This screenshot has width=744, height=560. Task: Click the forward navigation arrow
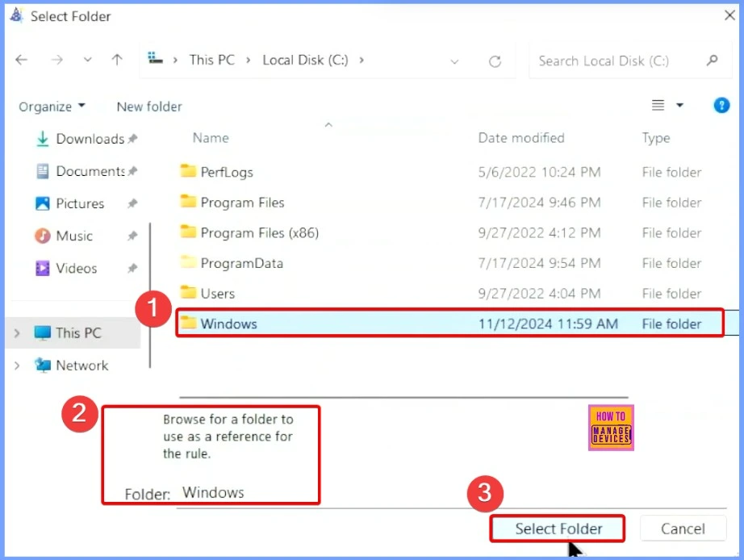tap(57, 60)
